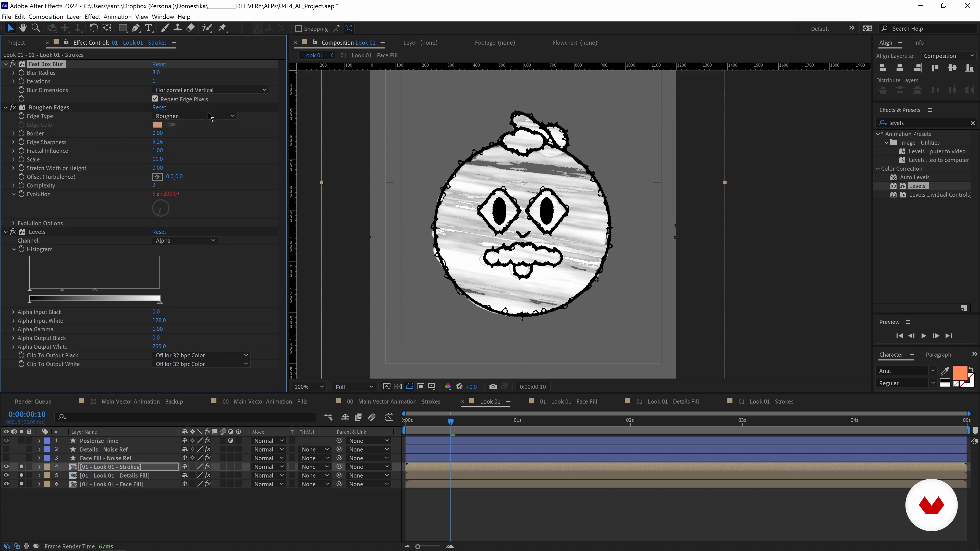Reset the Fast Box Blur effect
980x551 pixels.
(159, 64)
